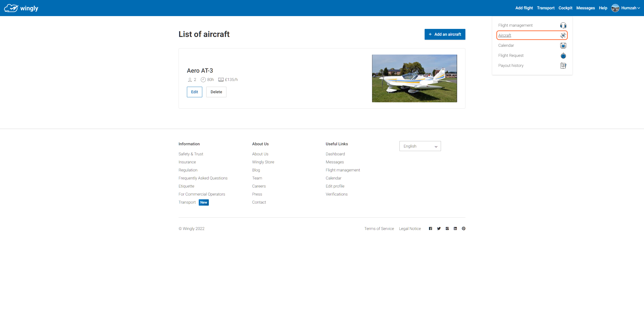Click the calendar icon in dropdown menu
The height and width of the screenshot is (326, 644).
point(563,45)
